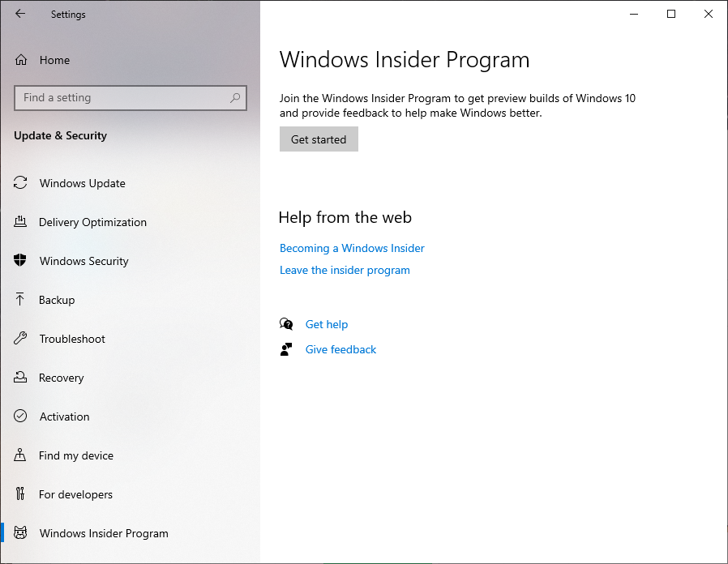Open the Activation page
This screenshot has width=728, height=564.
65,417
